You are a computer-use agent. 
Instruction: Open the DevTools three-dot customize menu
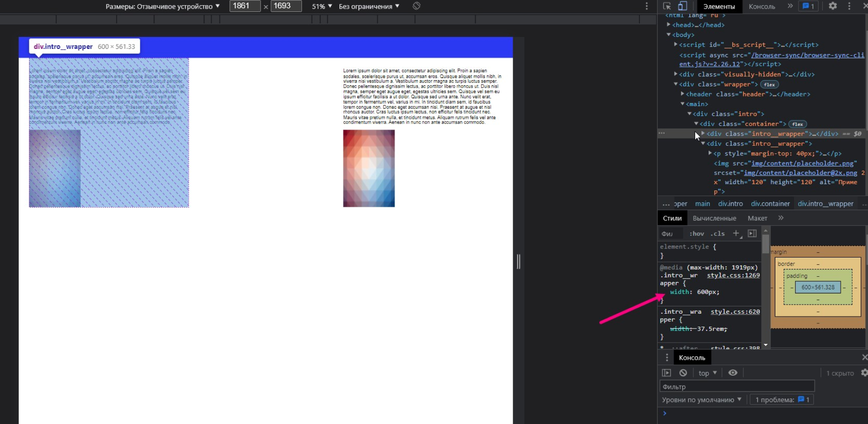click(x=849, y=6)
